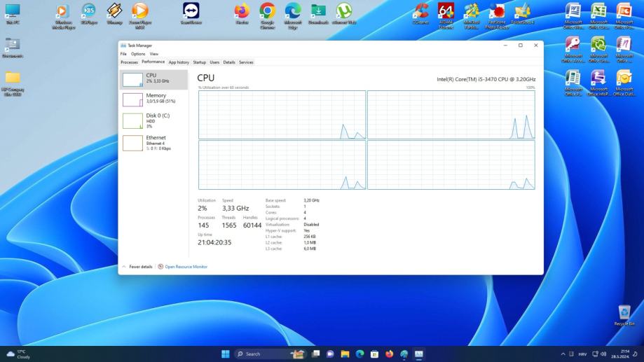Viewport: 644px width, 362px height.
Task: Open the Resource Monitor icon link
Action: point(160,267)
